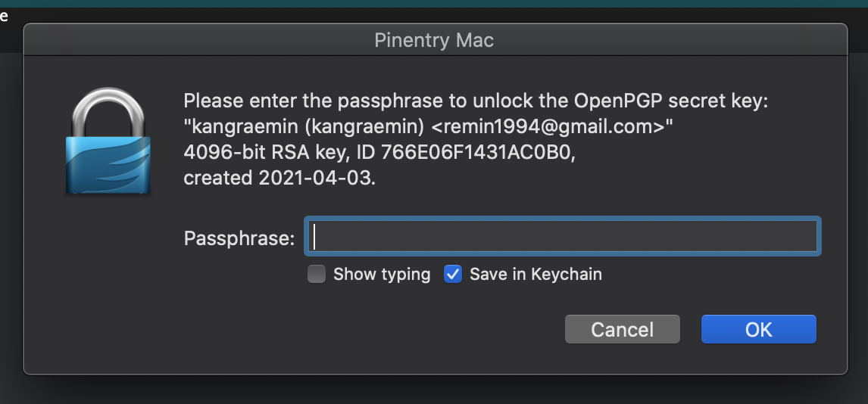Viewport: 868px width, 404px height.
Task: Uncheck the Save in Keychain checkbox
Action: tap(453, 274)
